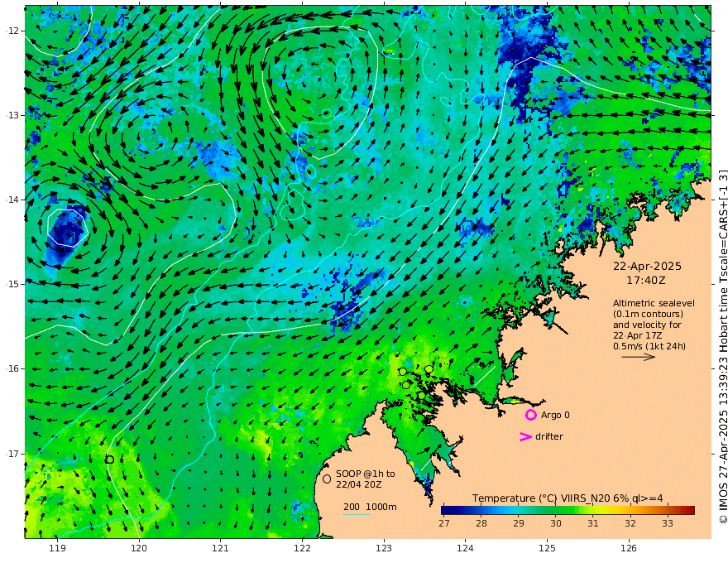Click the 'SOOP @1h to' legend text

[x=366, y=474]
